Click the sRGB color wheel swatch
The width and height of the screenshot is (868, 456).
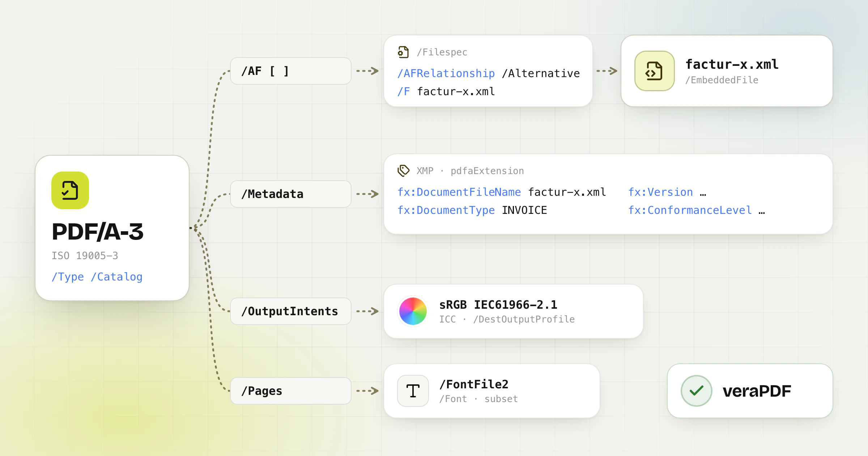(413, 311)
